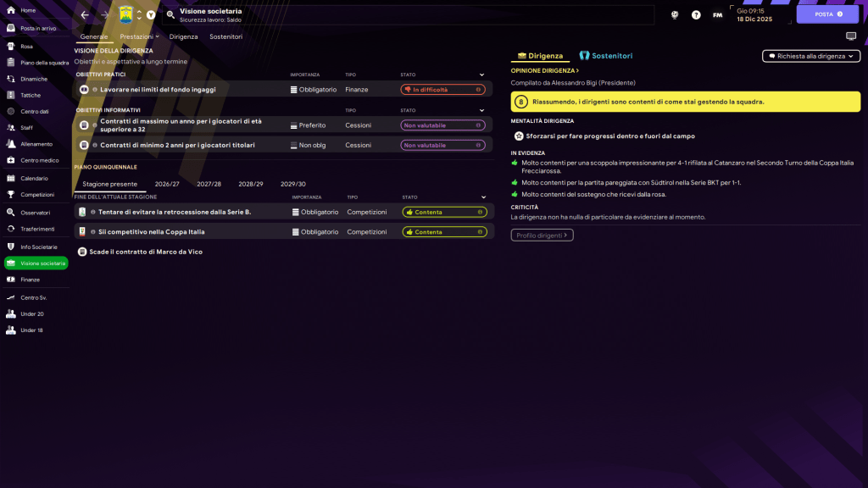Click the Opinione Dirigenza heading link
868x488 pixels.
544,71
